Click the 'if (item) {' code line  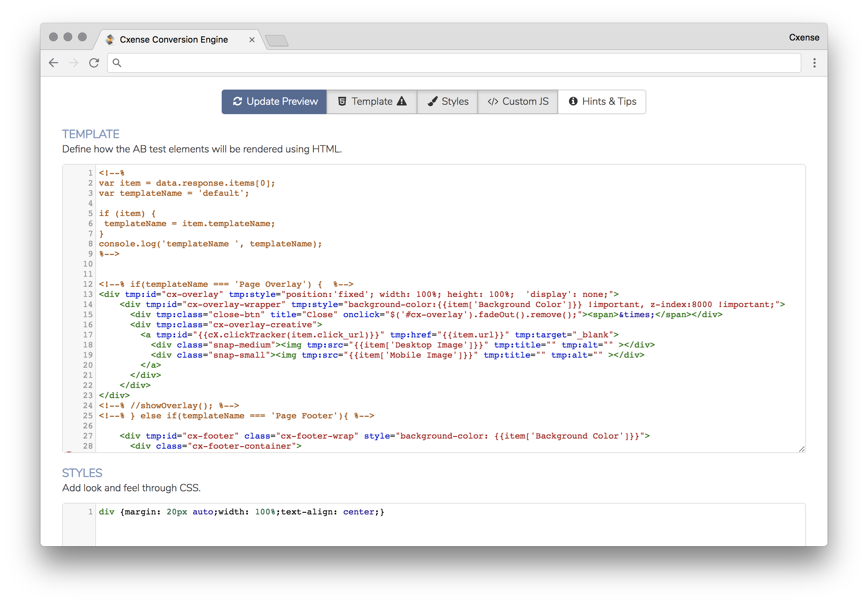click(x=127, y=213)
